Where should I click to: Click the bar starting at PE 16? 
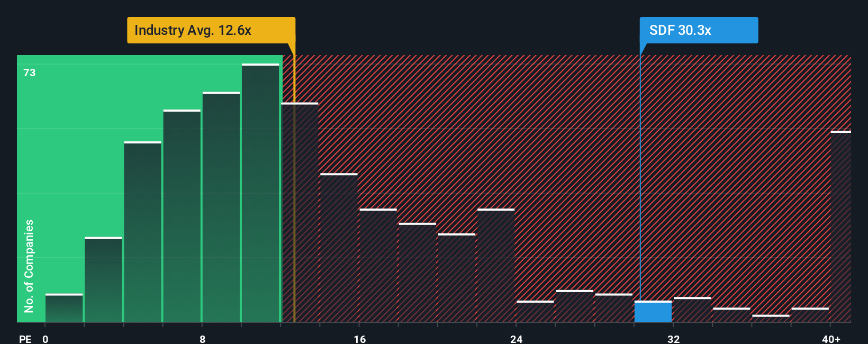(378, 265)
